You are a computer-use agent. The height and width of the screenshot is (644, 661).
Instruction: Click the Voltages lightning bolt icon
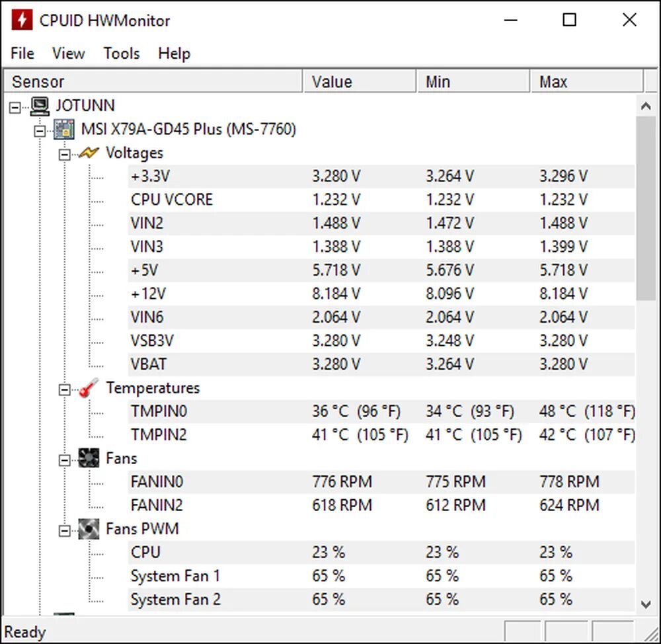(89, 153)
